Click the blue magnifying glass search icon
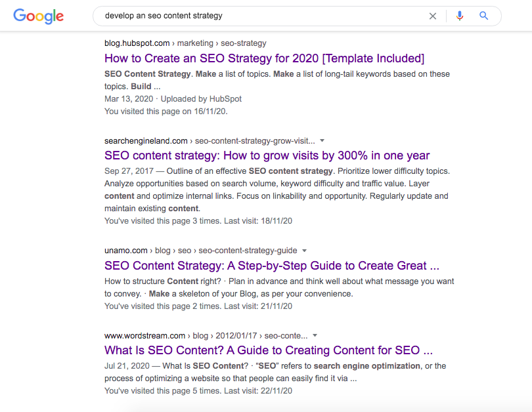Screen dimensions: 532x412 484,16
